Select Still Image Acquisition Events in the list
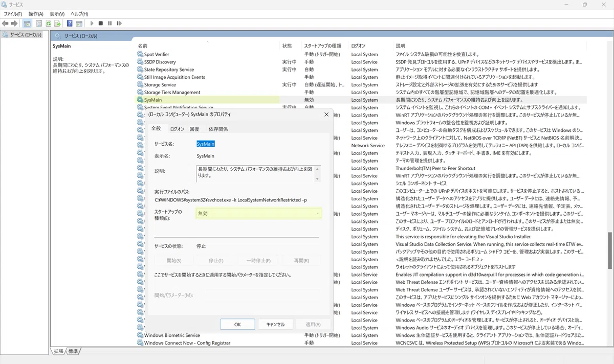The height and width of the screenshot is (364, 614). 174,77
